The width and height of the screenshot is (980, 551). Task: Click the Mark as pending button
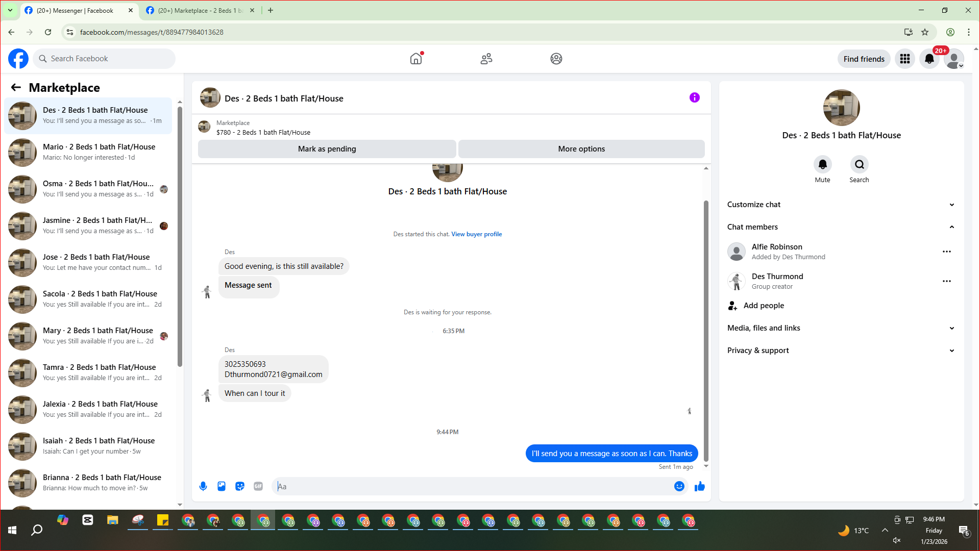tap(327, 149)
